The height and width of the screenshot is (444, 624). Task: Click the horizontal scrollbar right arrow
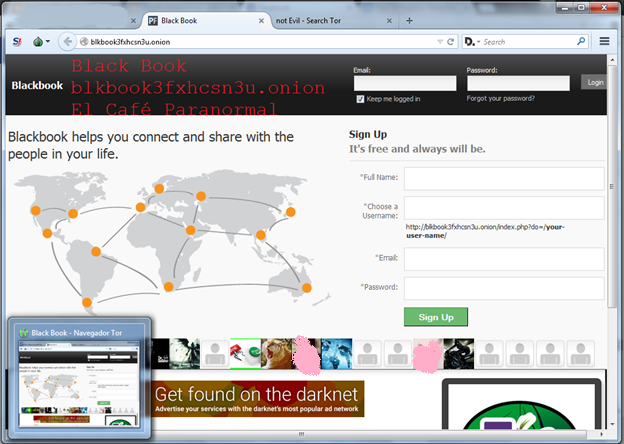601,434
